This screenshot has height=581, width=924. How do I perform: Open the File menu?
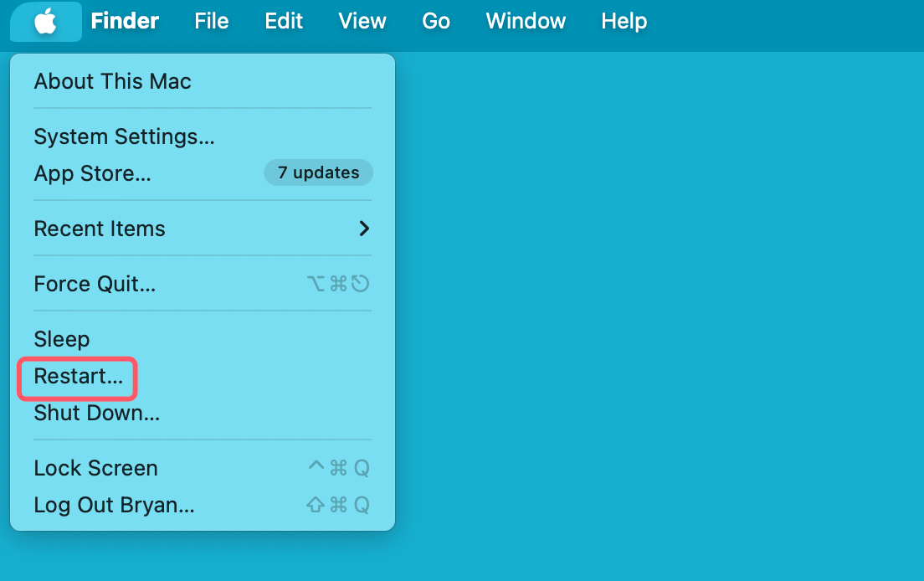[211, 21]
